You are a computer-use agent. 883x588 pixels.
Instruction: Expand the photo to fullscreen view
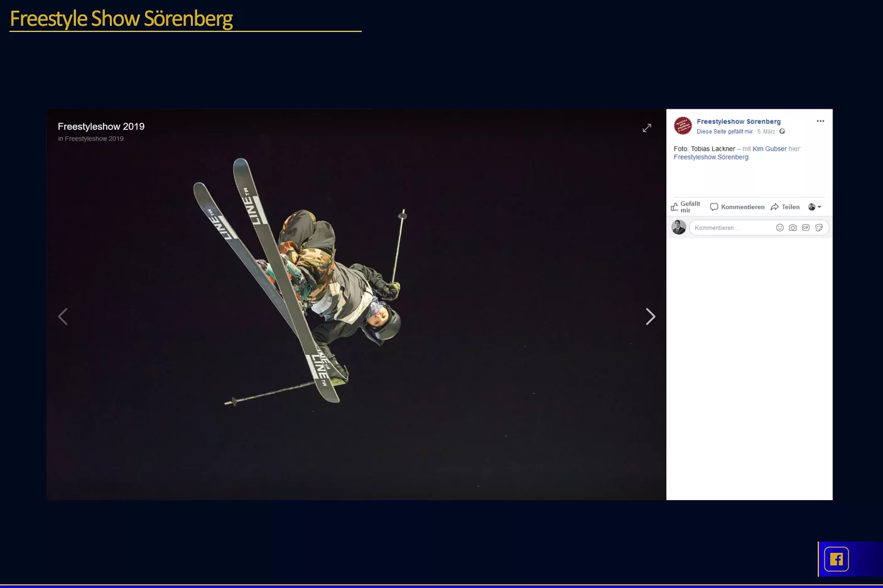tap(647, 128)
